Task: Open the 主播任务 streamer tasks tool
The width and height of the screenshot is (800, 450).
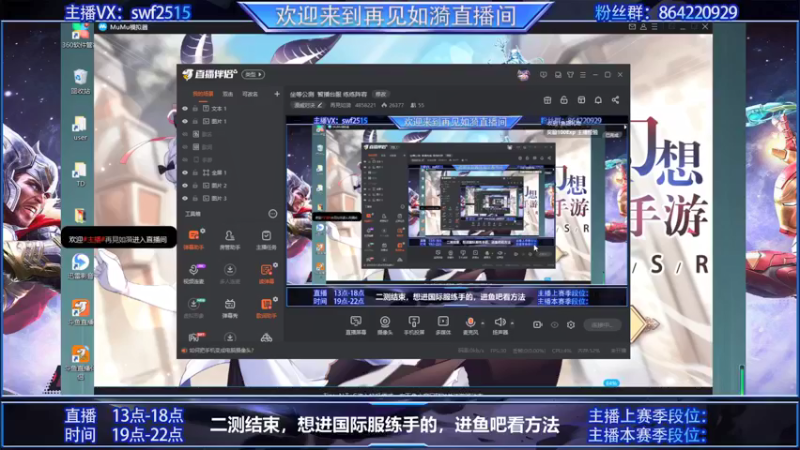Action: 266,239
